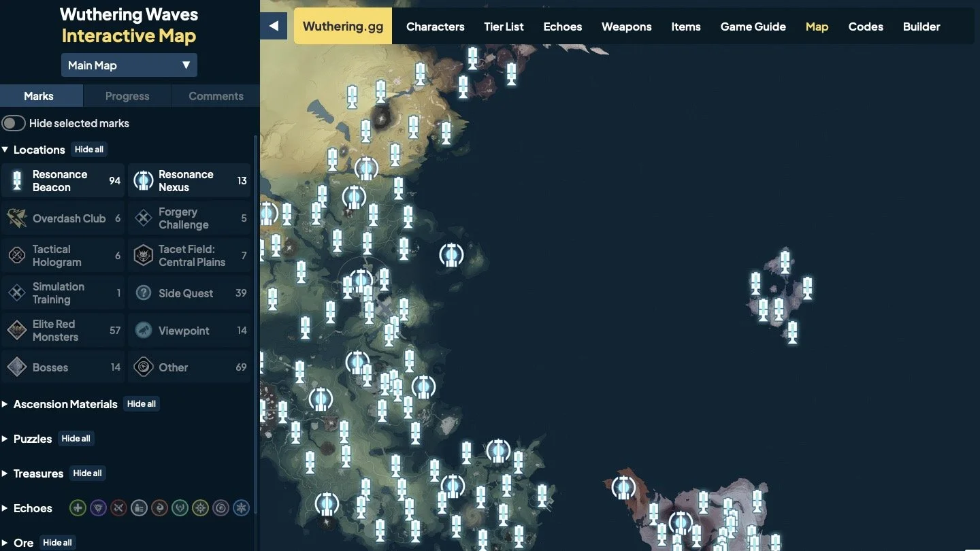Screen dimensions: 980x551
Task: Click the Bosses category icon
Action: (16, 367)
